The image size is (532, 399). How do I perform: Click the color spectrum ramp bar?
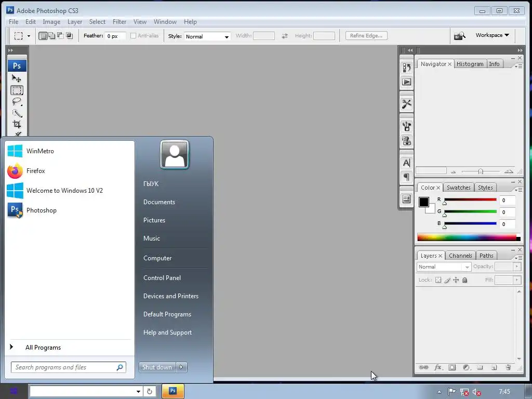[469, 238]
